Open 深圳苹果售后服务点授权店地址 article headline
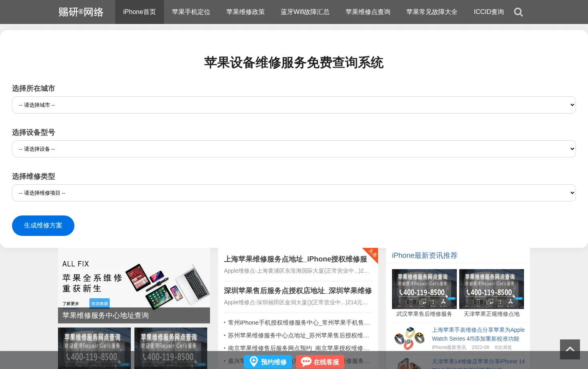 click(298, 291)
